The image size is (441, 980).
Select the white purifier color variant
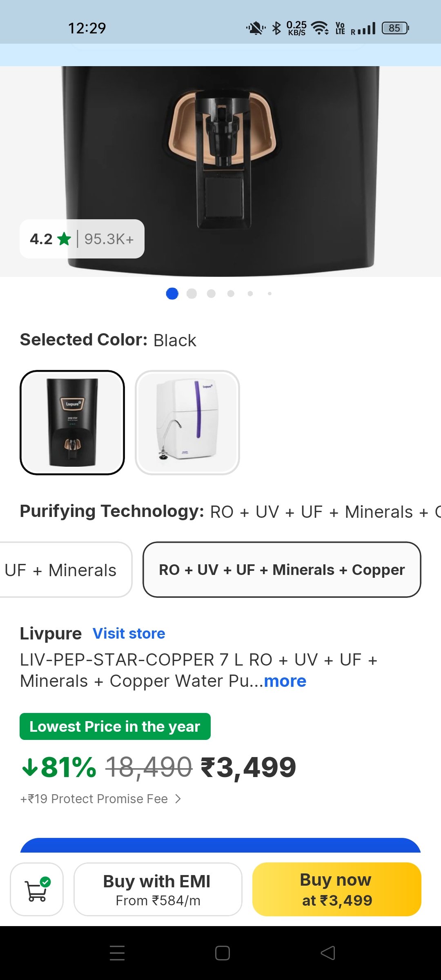point(187,423)
